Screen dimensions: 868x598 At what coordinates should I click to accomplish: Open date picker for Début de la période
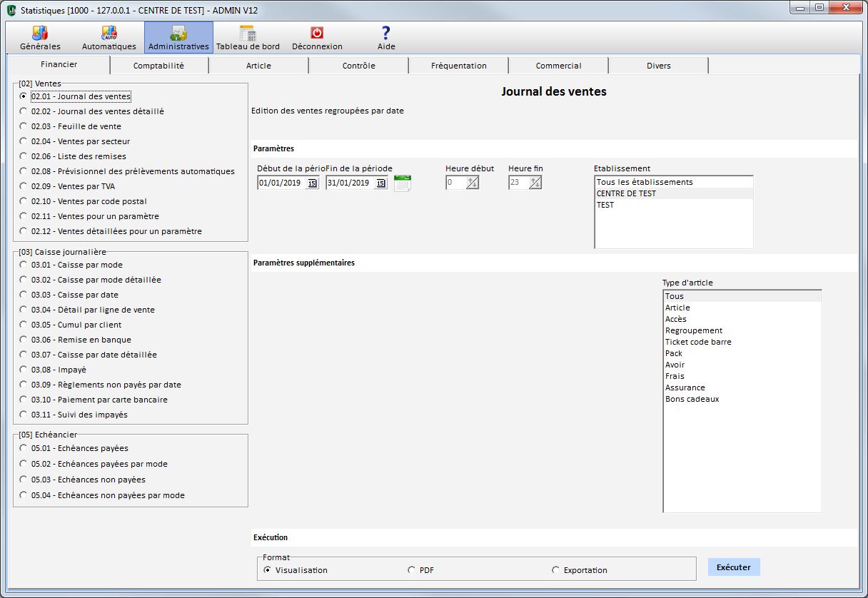312,183
